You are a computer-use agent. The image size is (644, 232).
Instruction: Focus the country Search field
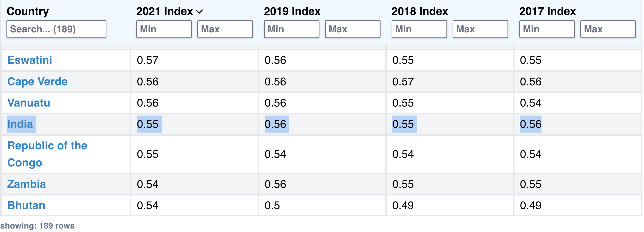tap(56, 29)
